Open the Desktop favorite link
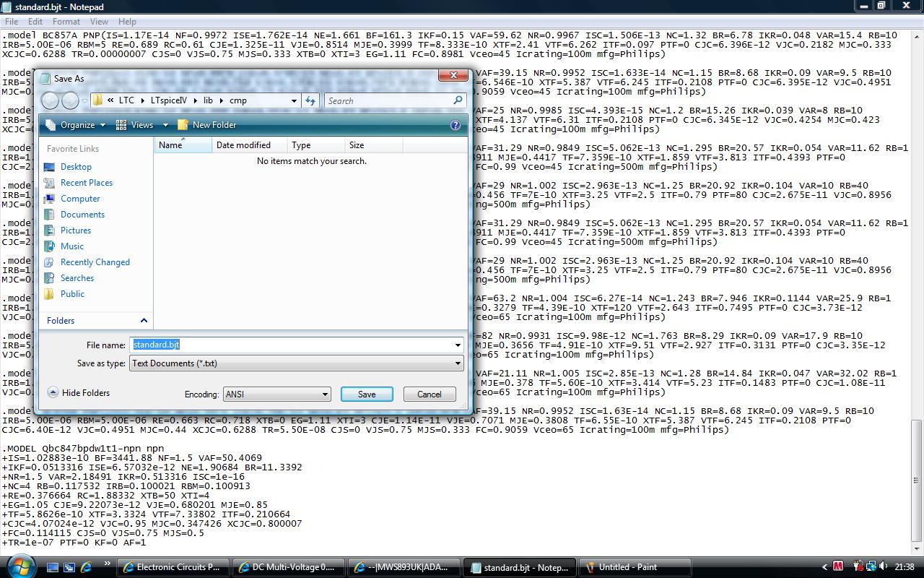 coord(76,167)
